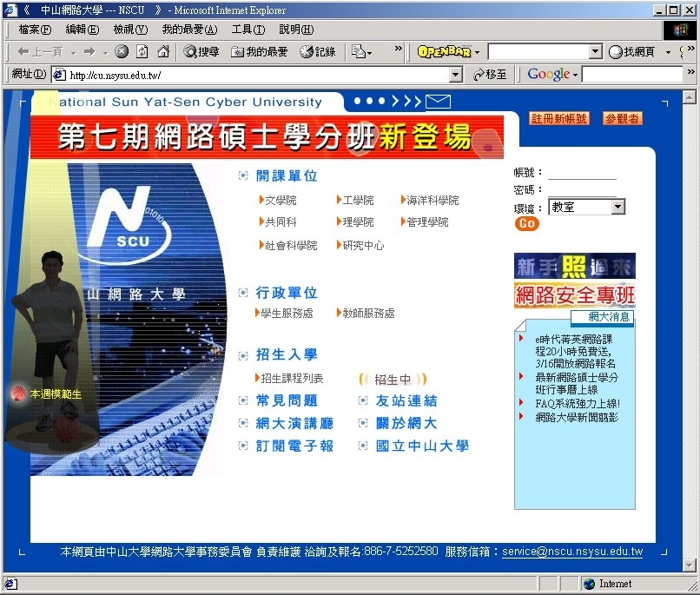Viewport: 700px width, 595px height.
Task: Open the History (記錄) toolbar button
Action: point(317,52)
